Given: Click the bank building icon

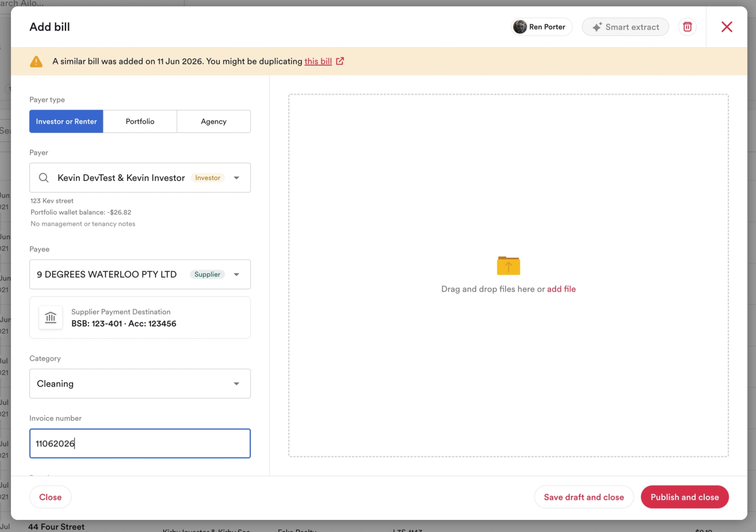Looking at the screenshot, I should coord(51,317).
